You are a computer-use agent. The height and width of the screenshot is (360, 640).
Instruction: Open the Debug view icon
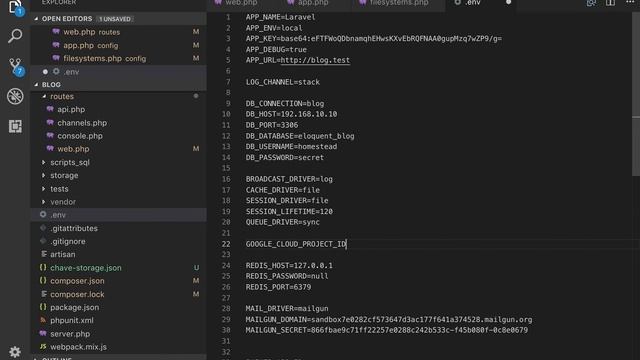(x=15, y=96)
